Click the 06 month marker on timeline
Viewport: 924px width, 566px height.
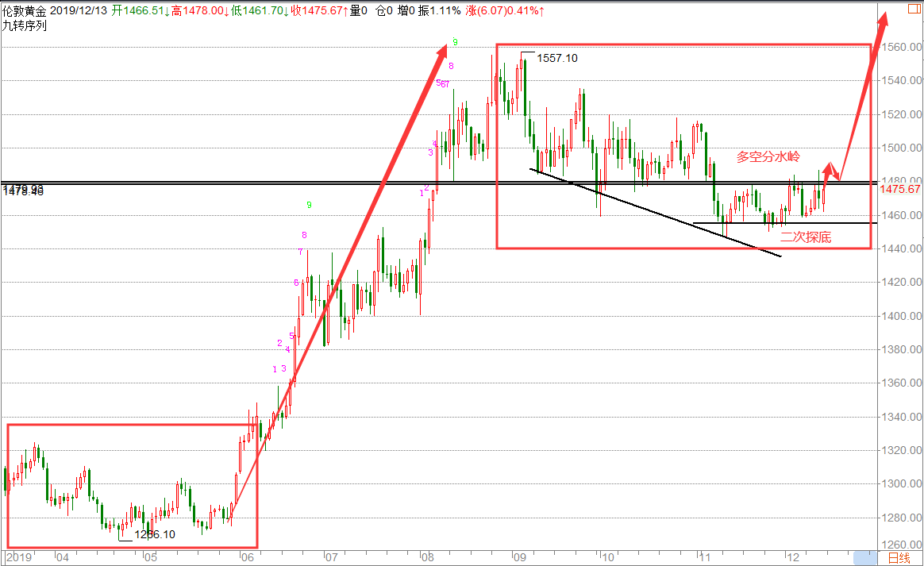248,557
